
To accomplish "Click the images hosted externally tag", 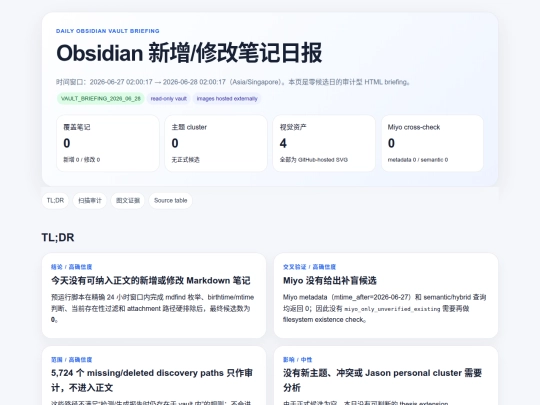I will [x=227, y=98].
